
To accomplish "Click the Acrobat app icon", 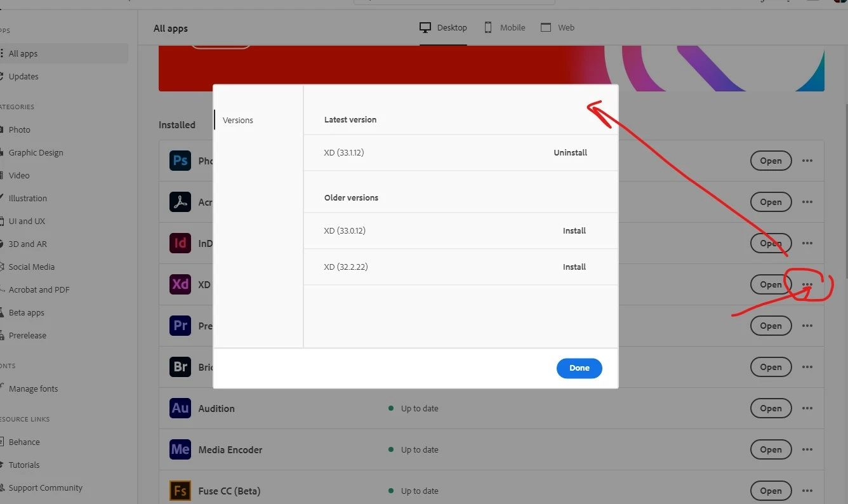I will click(x=180, y=202).
